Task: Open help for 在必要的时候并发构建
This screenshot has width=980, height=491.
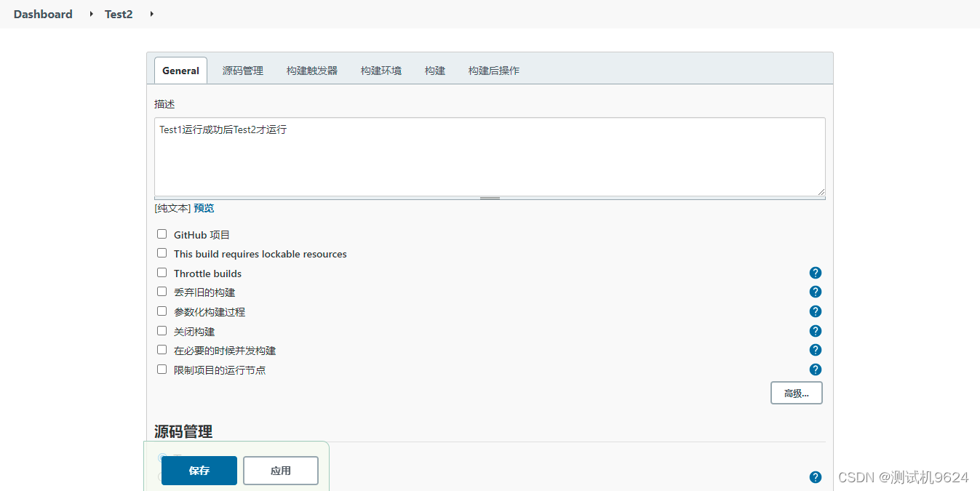Action: [816, 350]
